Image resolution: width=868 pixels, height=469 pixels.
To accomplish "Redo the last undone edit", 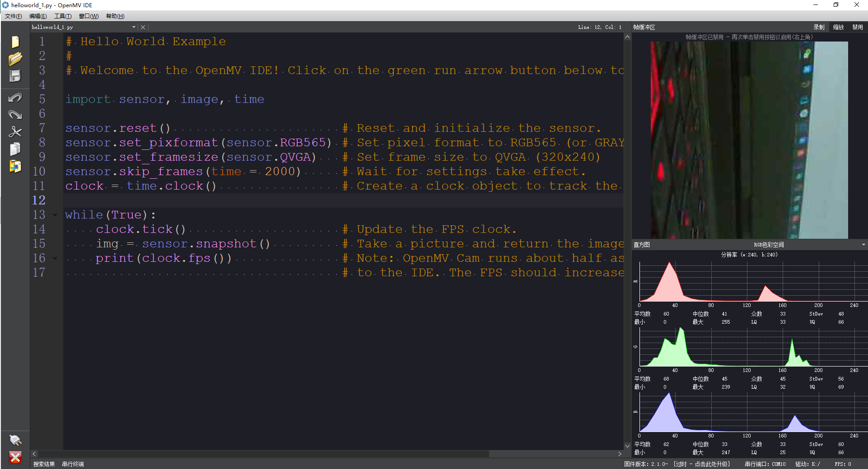I will click(x=15, y=114).
